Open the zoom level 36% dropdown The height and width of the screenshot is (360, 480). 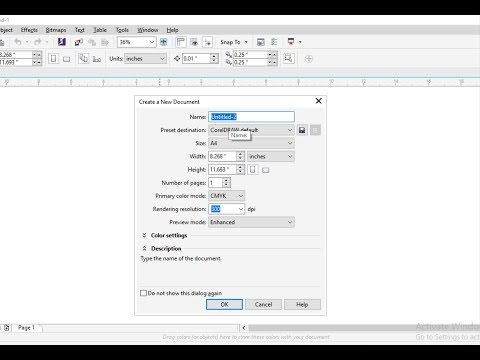click(152, 42)
